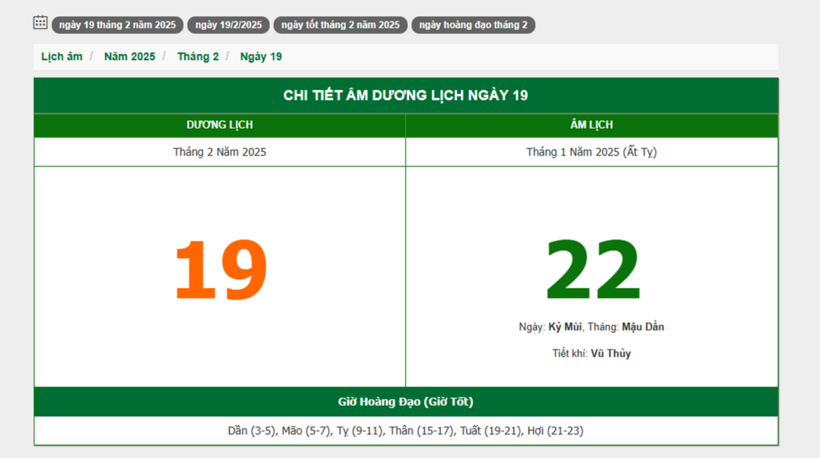Click the 'ngày hoàng đạo tháng 2' tag
Viewport: 820px width, 458px height.
click(473, 25)
